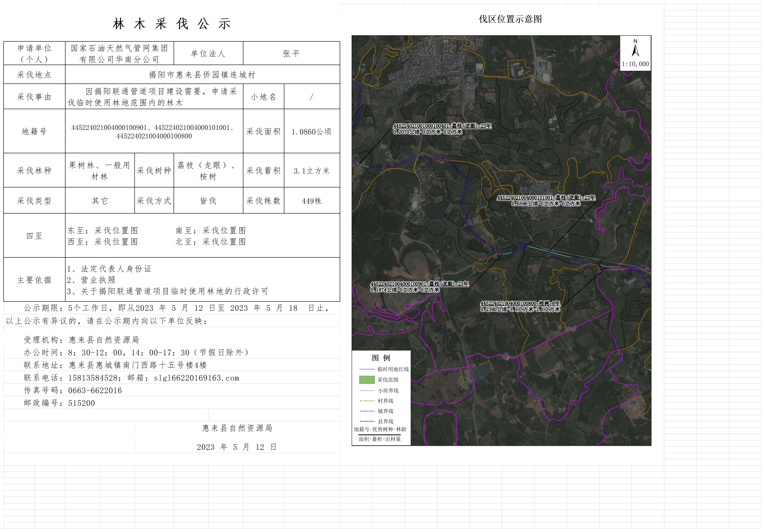Select the 1.0860公顷 采伐面积 cell

pyautogui.click(x=312, y=132)
